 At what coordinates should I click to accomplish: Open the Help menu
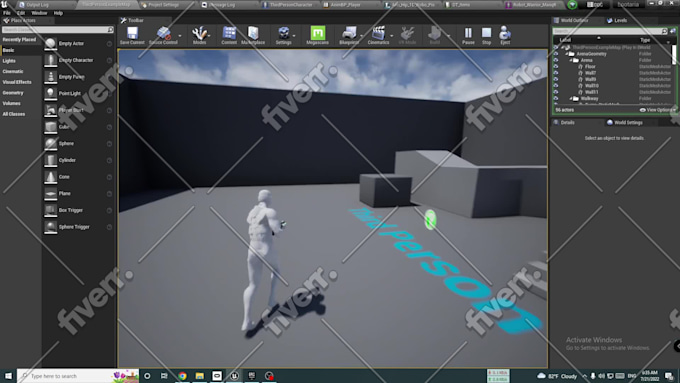[58, 13]
